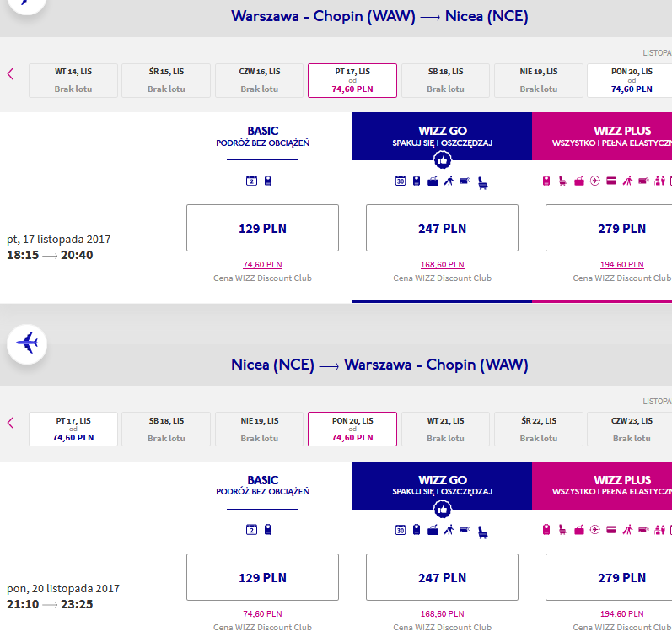This screenshot has height=632, width=672.
Task: Select return date ŚR 22, LIS
Action: [x=539, y=429]
